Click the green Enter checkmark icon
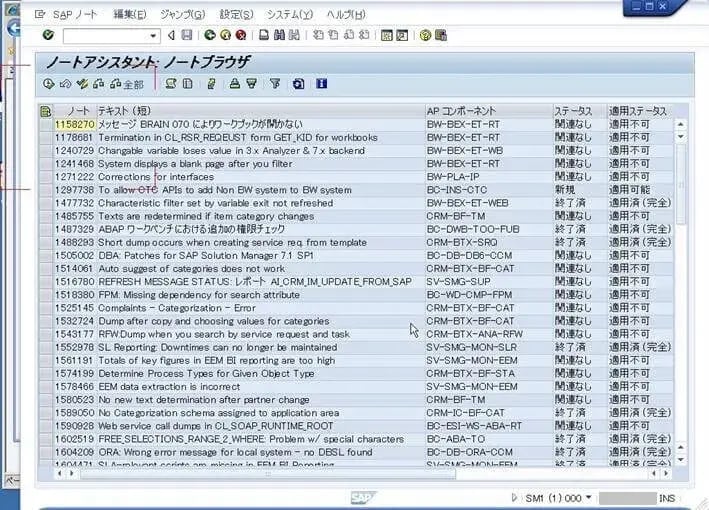This screenshot has width=709, height=510. [x=48, y=35]
